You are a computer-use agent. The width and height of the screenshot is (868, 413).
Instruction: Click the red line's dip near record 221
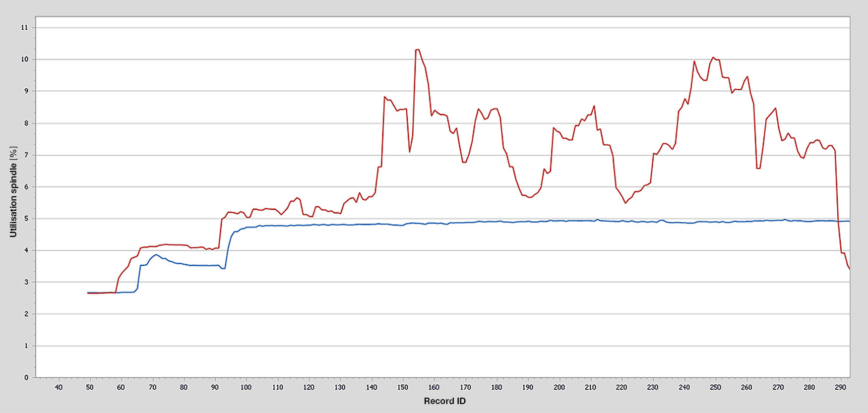point(625,203)
